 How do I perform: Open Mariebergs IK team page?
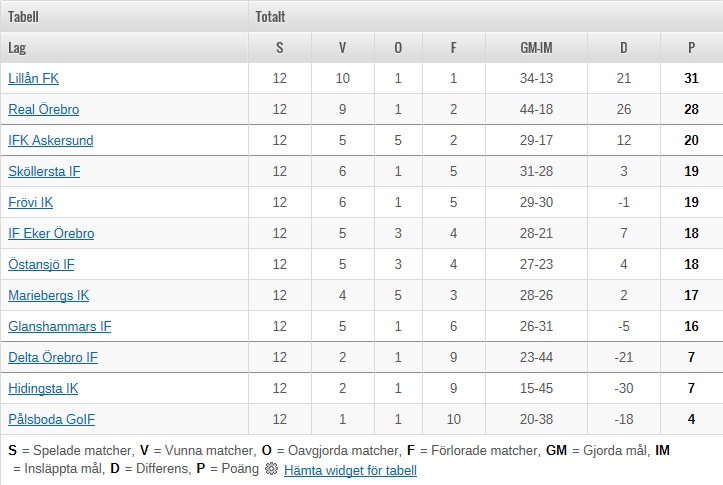point(48,295)
